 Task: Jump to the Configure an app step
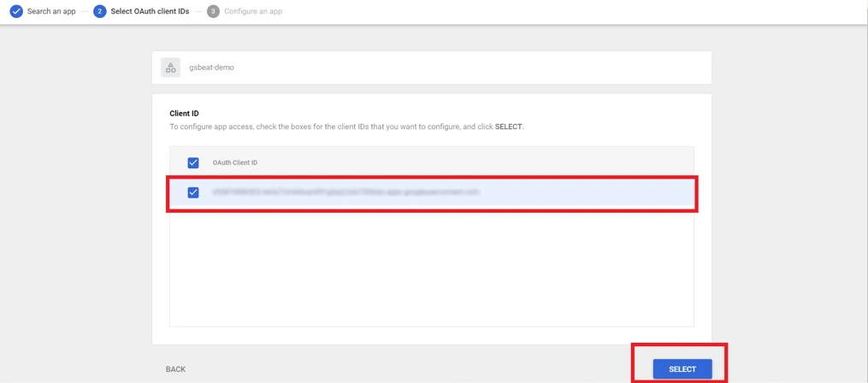point(253,11)
